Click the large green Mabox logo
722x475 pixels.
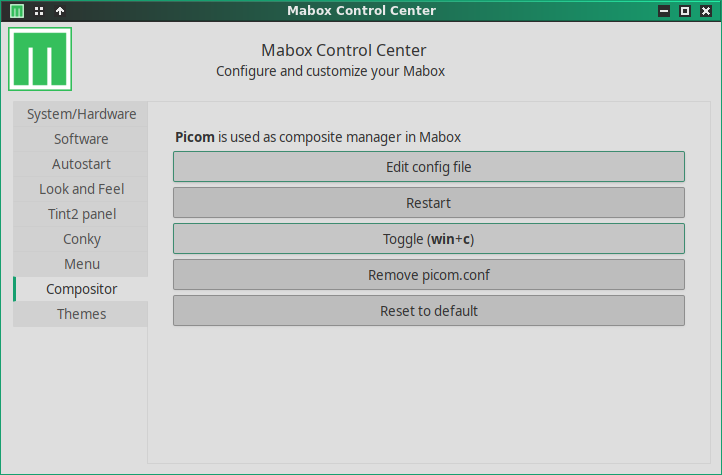pos(40,59)
